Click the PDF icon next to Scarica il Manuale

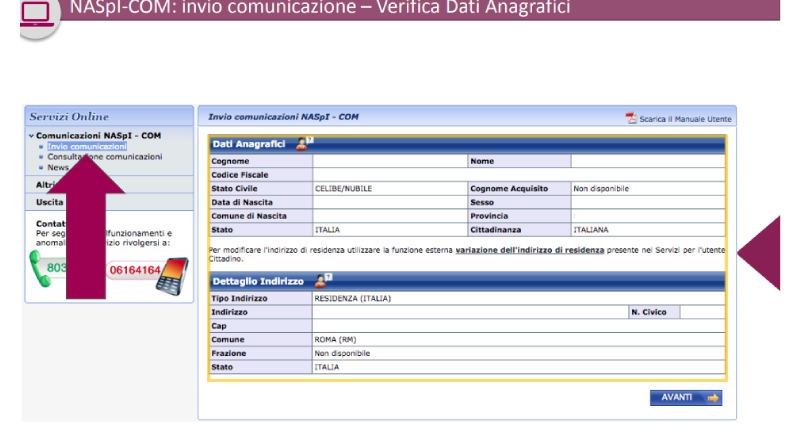pos(631,118)
